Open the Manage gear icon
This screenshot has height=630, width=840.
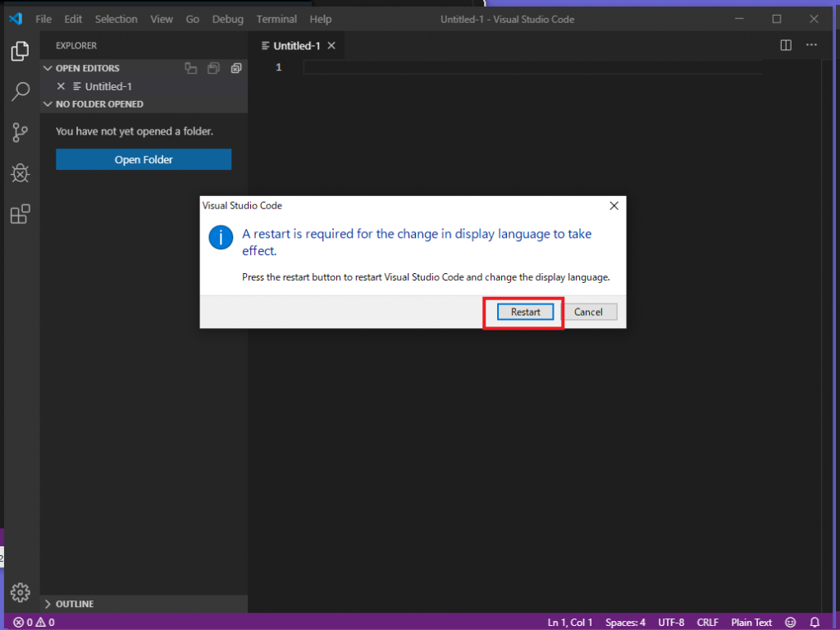click(x=21, y=592)
